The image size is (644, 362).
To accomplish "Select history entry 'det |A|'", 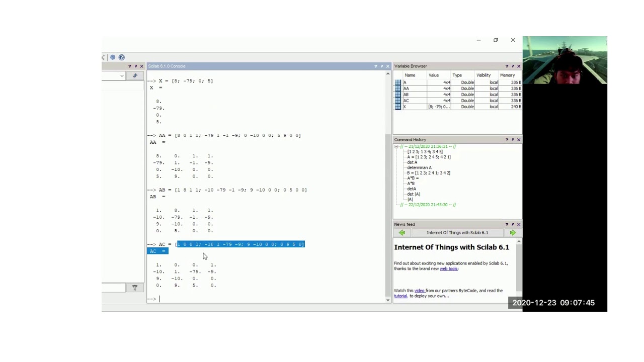I will (x=414, y=194).
